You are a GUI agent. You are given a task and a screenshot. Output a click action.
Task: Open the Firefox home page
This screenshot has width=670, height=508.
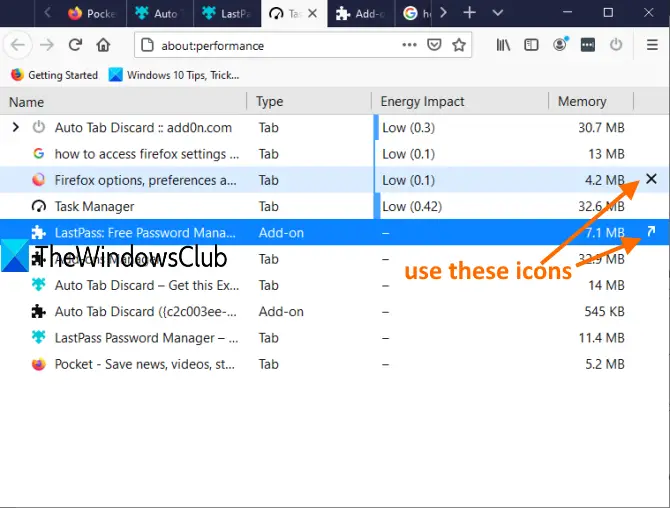[103, 45]
